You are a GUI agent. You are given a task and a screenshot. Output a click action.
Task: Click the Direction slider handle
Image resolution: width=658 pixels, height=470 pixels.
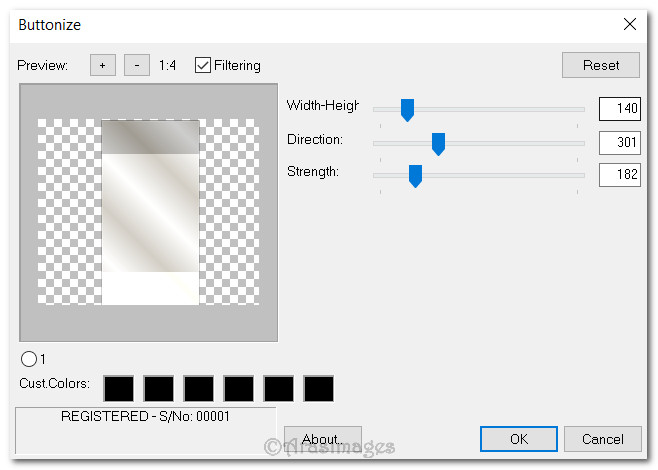click(438, 143)
